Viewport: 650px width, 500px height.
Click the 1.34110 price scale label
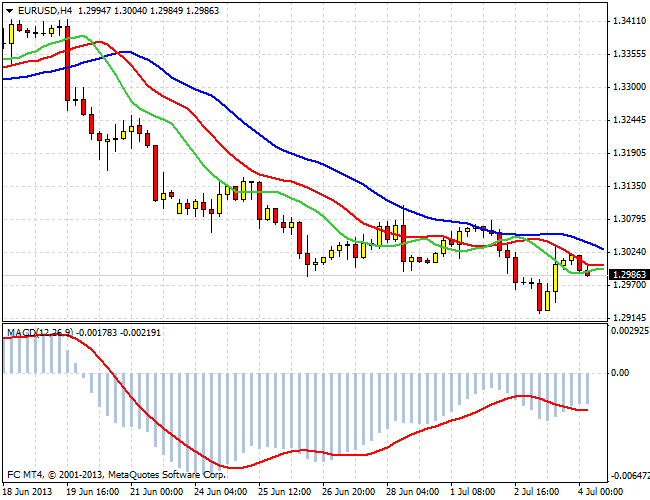click(x=629, y=21)
